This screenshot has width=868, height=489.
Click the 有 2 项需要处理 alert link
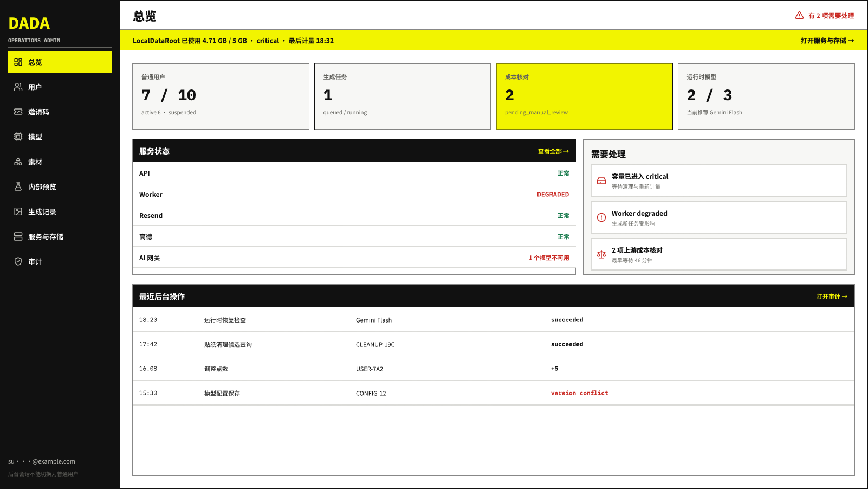point(825,16)
